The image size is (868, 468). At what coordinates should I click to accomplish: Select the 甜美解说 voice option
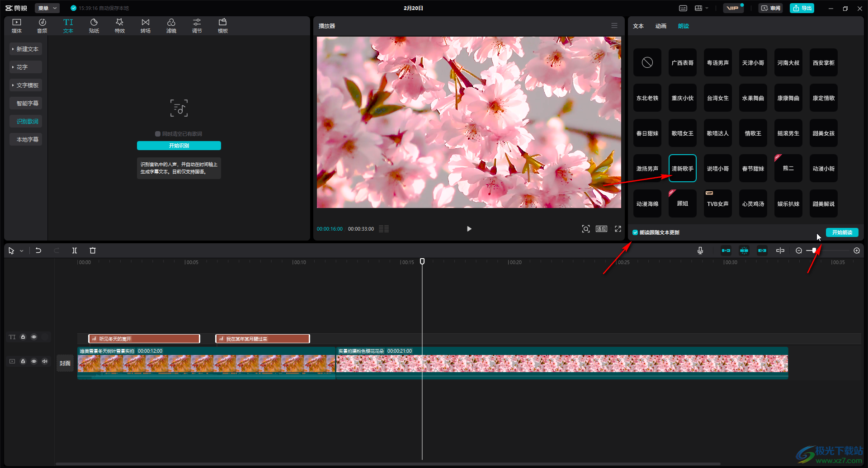click(x=824, y=203)
